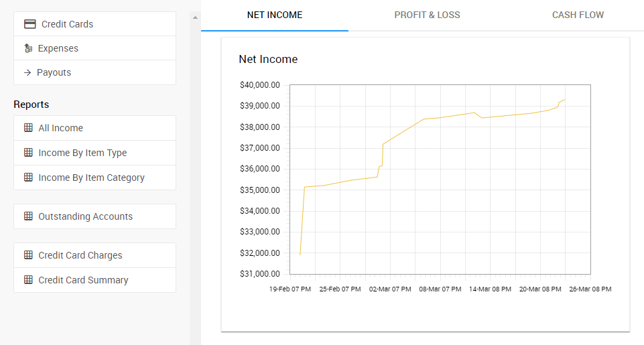Open the Credit Card Summary report
This screenshot has width=644, height=345.
click(x=83, y=280)
